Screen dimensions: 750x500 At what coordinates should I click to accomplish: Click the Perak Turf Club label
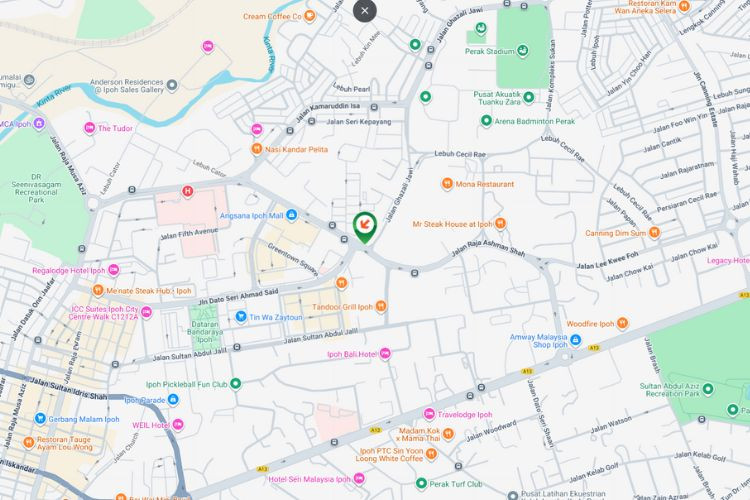coord(455,484)
